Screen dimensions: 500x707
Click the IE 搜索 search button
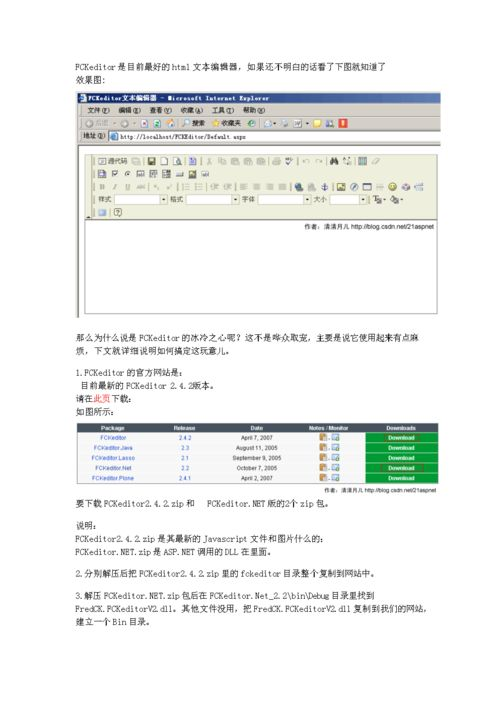[x=193, y=123]
